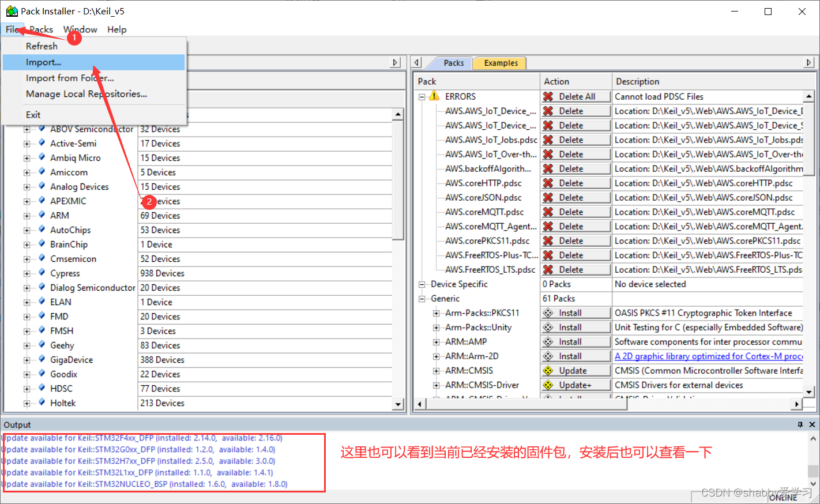Select Import... in the File menu
Viewport: 820px width, 504px height.
[x=93, y=62]
